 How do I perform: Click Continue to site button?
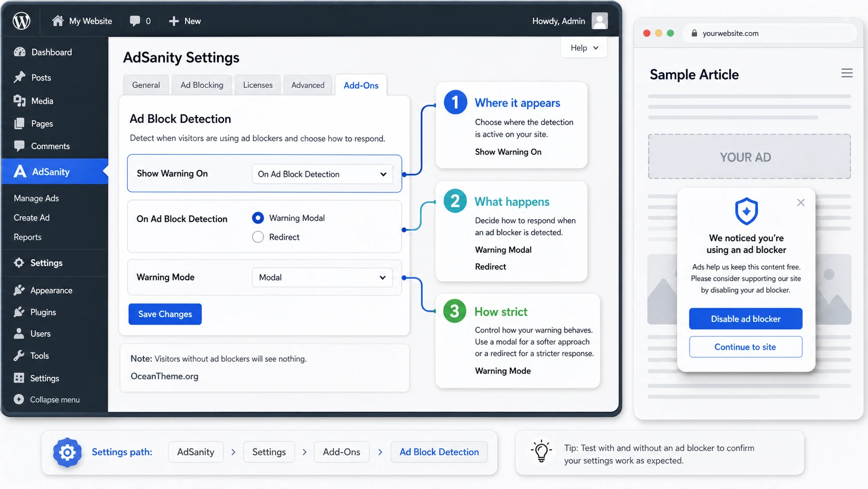coord(745,347)
